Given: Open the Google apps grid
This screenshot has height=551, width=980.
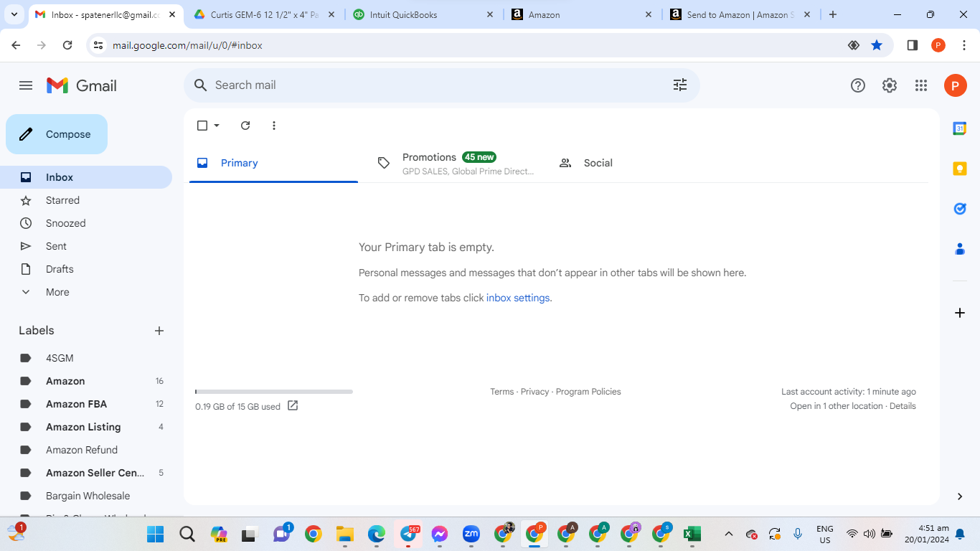Looking at the screenshot, I should (921, 85).
